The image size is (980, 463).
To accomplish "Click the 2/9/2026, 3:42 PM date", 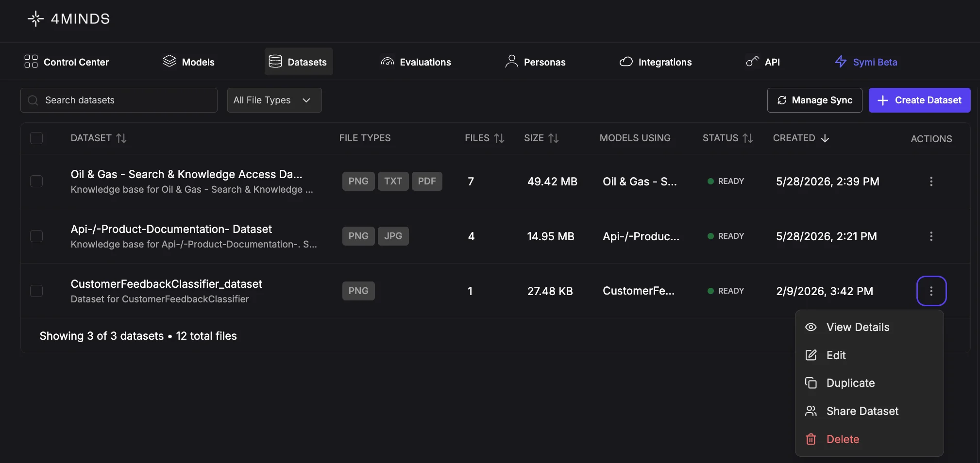I will pos(825,291).
